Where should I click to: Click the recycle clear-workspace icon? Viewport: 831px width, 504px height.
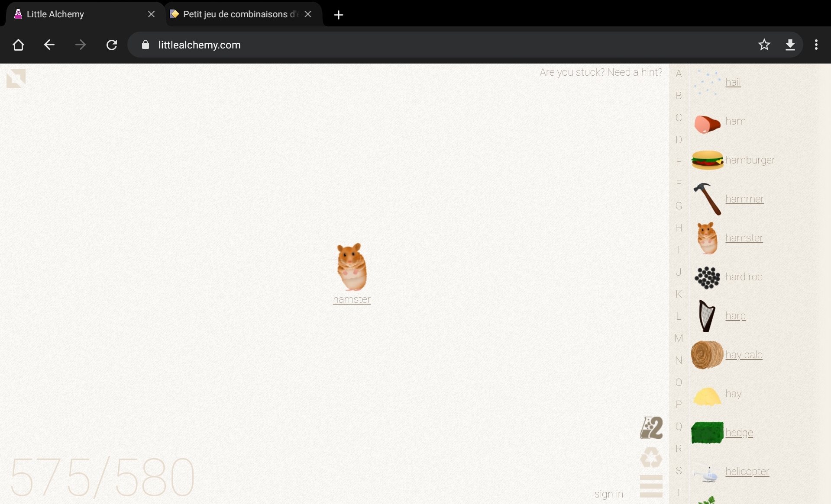(651, 457)
